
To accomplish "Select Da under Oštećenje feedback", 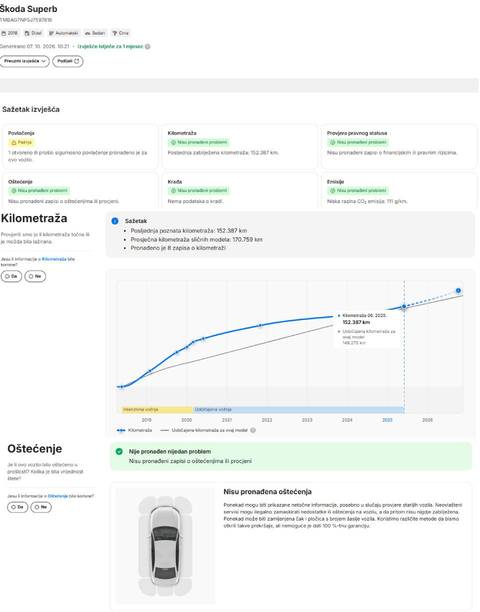I will tap(18, 507).
